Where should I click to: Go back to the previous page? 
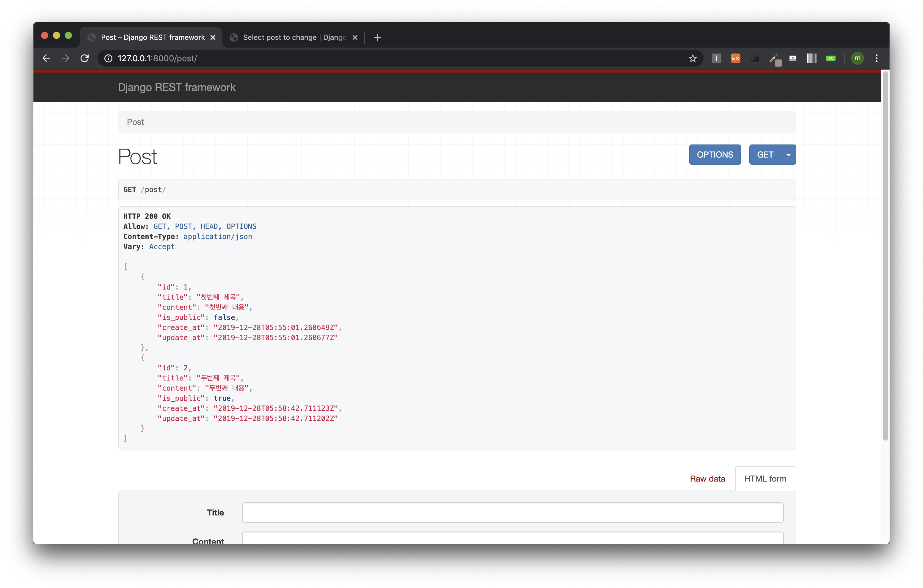pyautogui.click(x=46, y=58)
